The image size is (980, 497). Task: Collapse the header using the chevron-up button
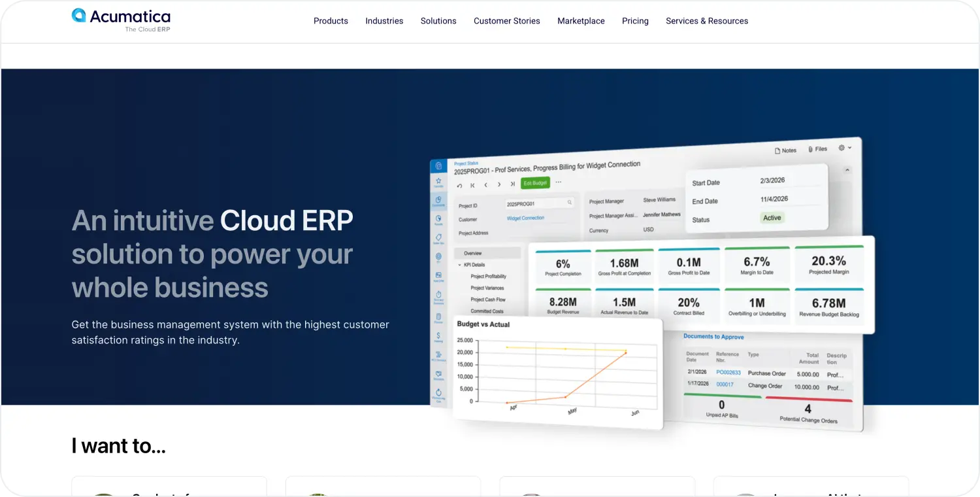pos(847,170)
